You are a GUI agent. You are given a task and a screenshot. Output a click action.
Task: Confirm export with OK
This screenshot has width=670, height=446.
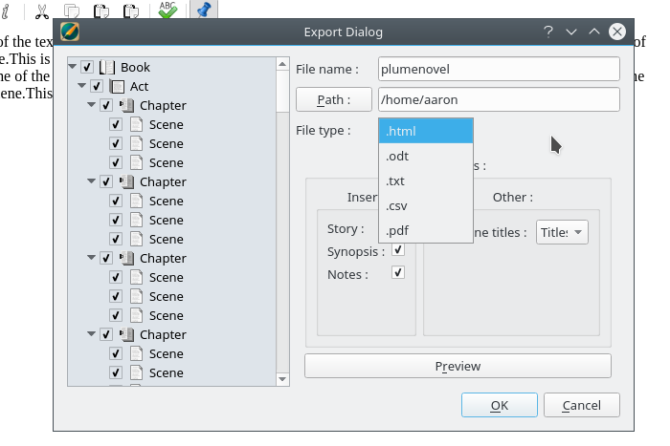[499, 405]
